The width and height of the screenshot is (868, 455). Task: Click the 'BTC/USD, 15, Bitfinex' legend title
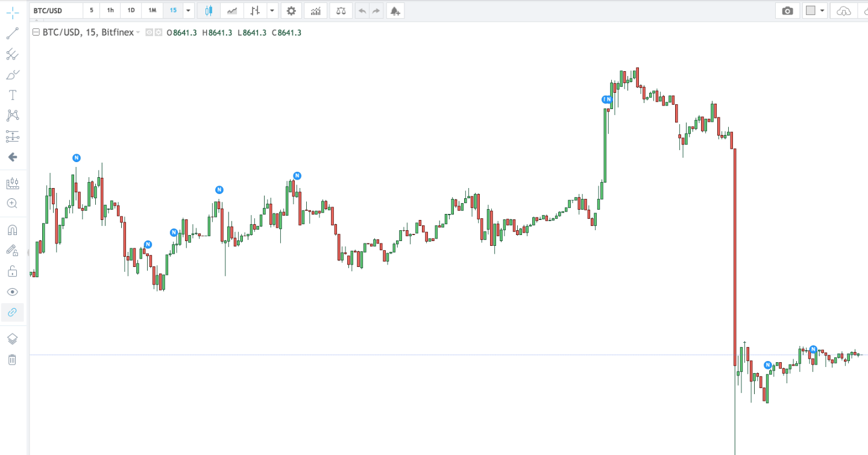[88, 33]
